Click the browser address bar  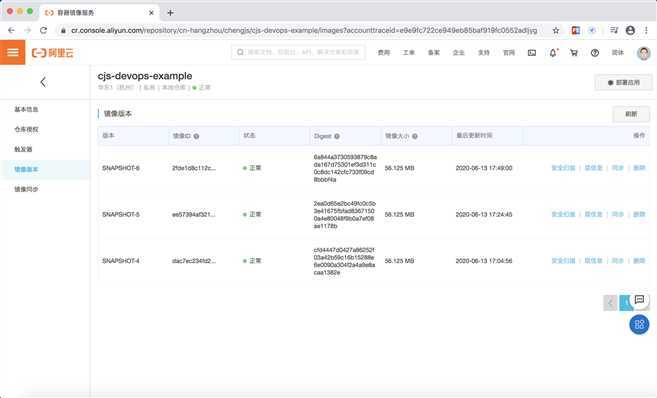coord(304,30)
